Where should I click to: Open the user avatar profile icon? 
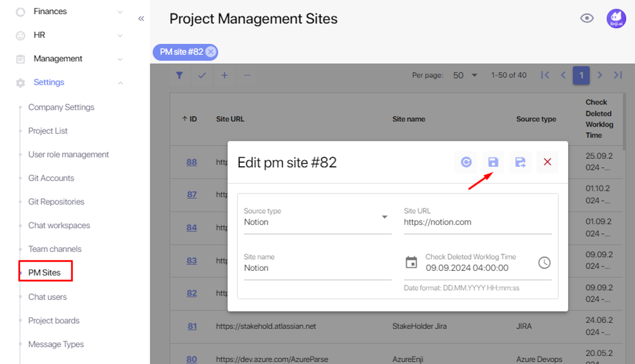[x=616, y=19]
